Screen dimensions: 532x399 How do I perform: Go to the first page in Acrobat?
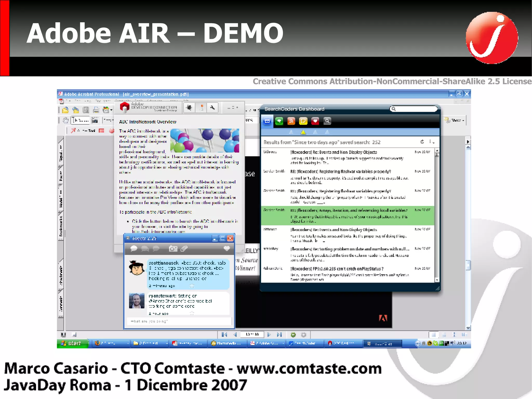tap(224, 335)
